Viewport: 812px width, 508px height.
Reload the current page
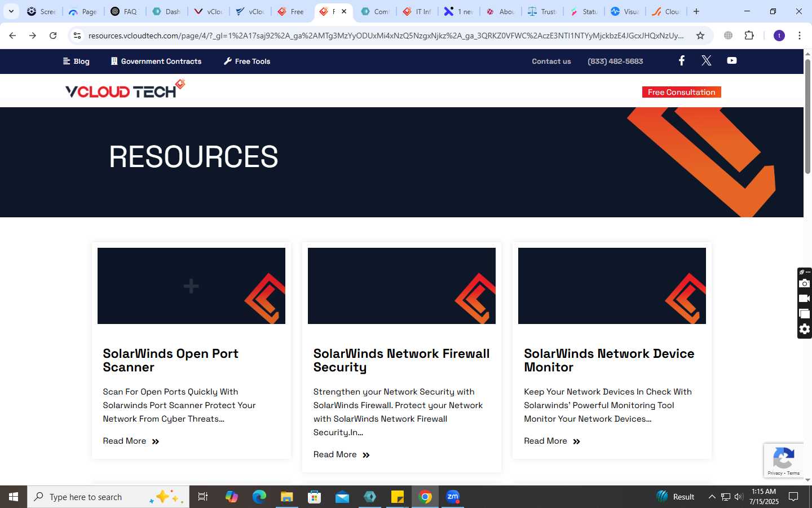(x=53, y=36)
